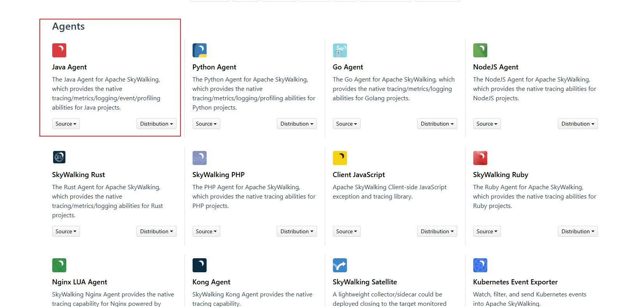
Task: Open Client JavaScript Distribution dropdown
Action: (x=437, y=231)
